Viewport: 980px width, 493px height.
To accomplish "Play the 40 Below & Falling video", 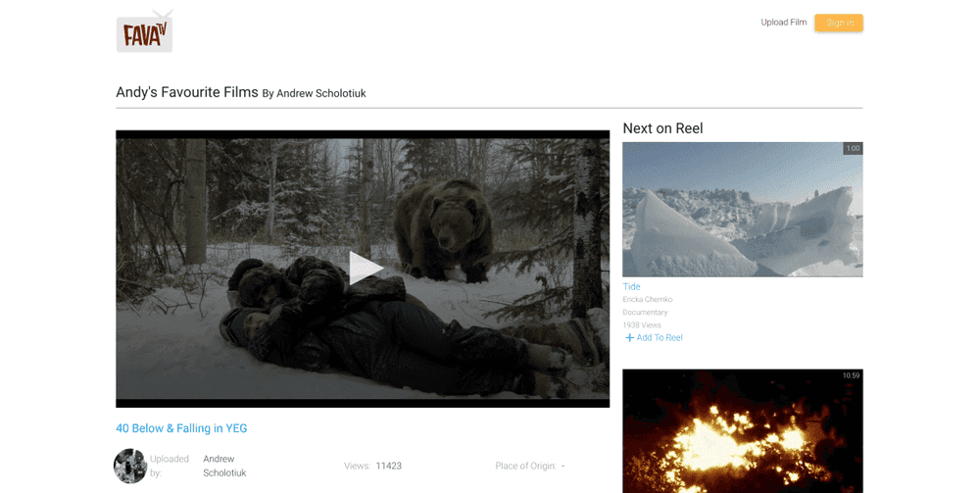I will (365, 268).
